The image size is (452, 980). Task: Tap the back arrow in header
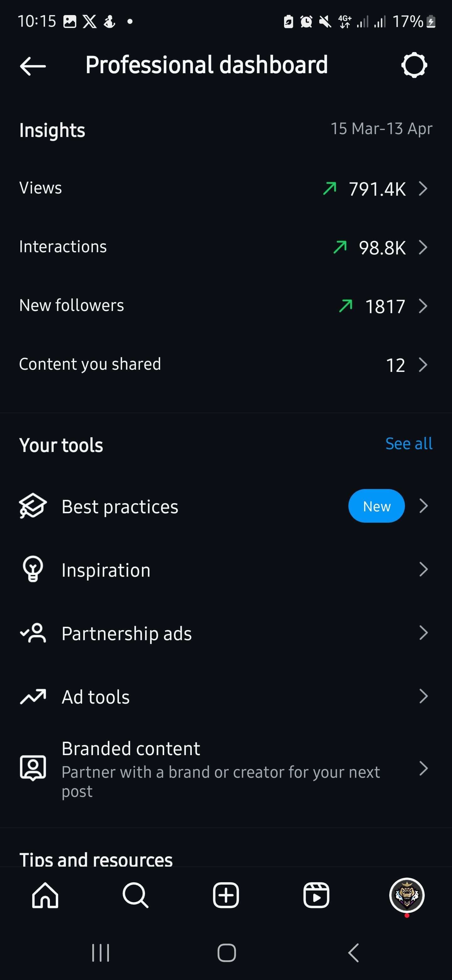point(33,66)
